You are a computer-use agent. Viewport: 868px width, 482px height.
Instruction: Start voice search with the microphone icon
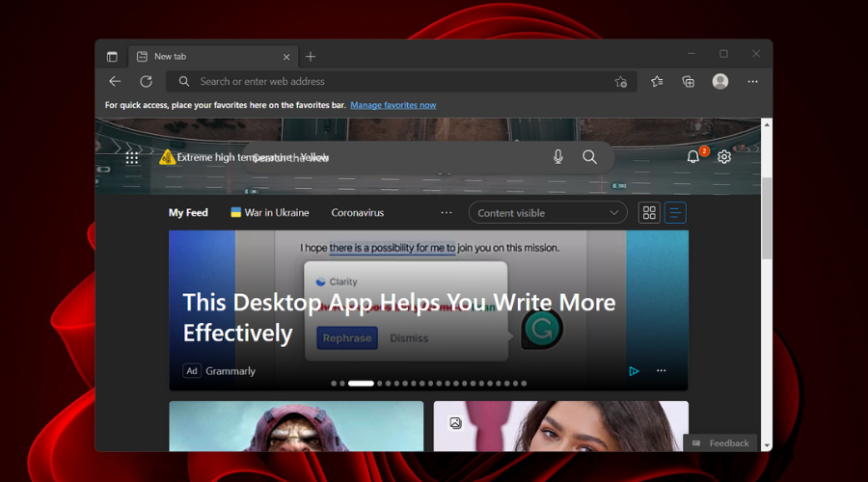[558, 157]
